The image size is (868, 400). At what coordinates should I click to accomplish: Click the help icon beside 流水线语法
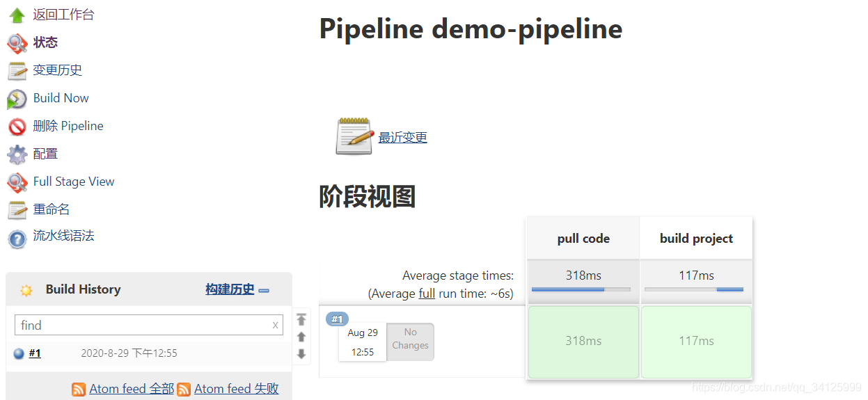point(17,239)
